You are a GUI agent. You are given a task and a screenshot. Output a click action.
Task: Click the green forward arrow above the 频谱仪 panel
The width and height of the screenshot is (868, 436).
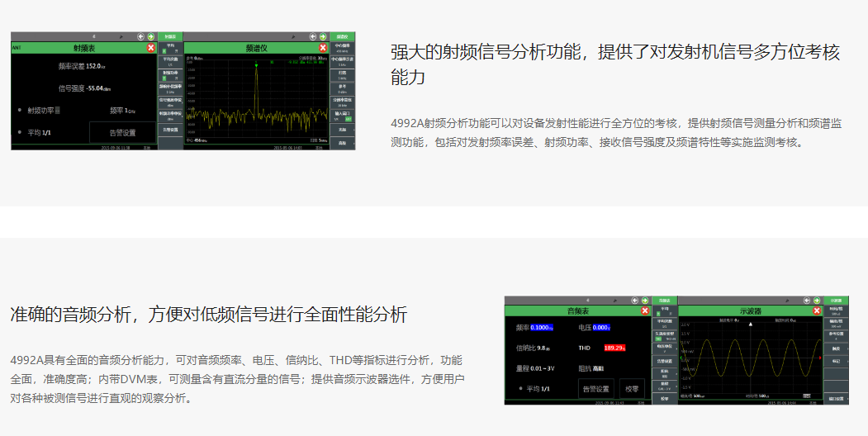coord(323,36)
